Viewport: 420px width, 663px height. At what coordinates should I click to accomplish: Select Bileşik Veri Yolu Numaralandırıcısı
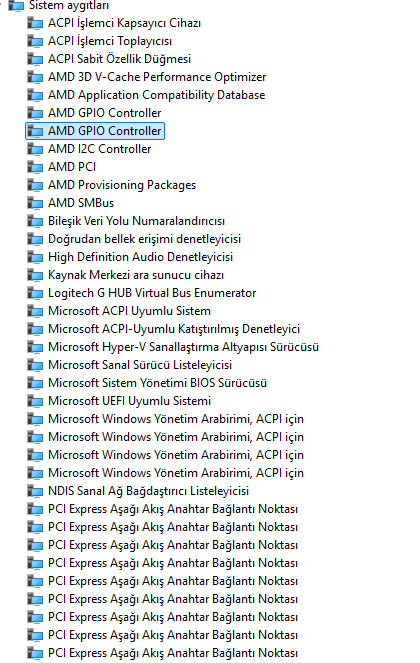[x=136, y=221]
